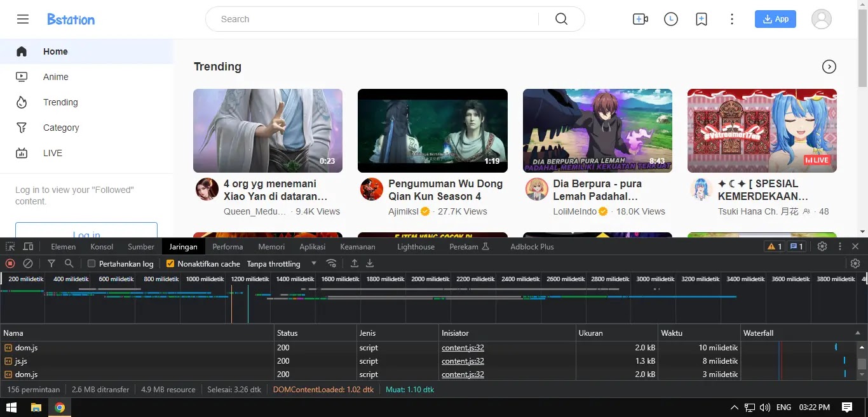Open title 4 org yg menemani Xiao Yan
Image resolution: width=868 pixels, height=417 pixels.
pyautogui.click(x=275, y=190)
